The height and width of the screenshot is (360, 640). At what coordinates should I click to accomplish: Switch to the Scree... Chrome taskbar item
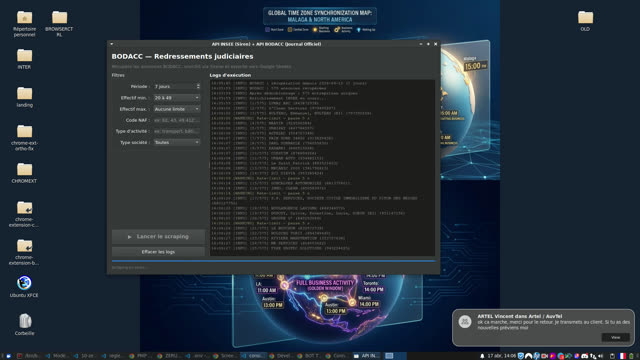click(224, 356)
